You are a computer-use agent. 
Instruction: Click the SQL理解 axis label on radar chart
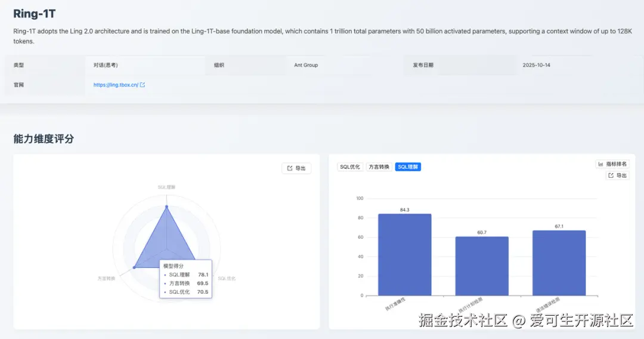point(166,187)
